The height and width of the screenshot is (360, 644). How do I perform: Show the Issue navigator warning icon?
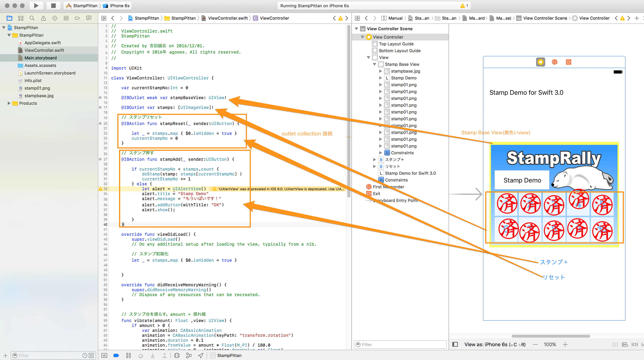tap(43, 18)
